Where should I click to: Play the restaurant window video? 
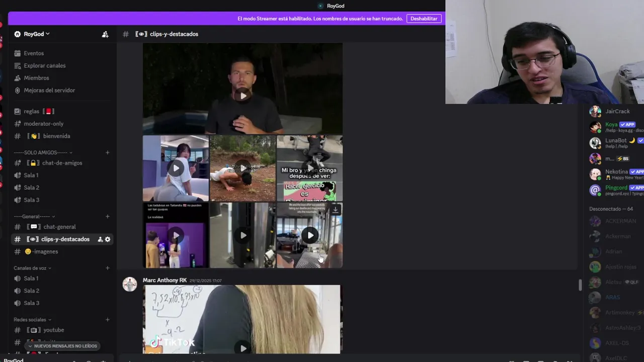point(310,235)
